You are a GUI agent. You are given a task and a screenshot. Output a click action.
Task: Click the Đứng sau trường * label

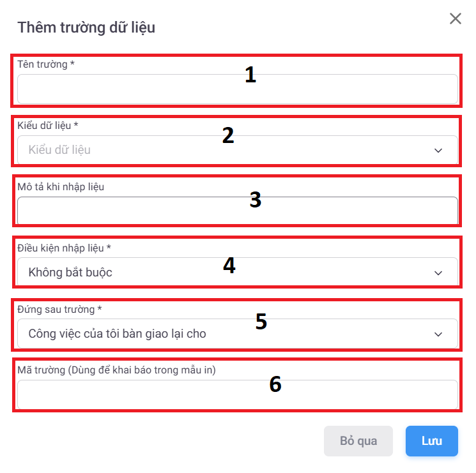coord(59,309)
